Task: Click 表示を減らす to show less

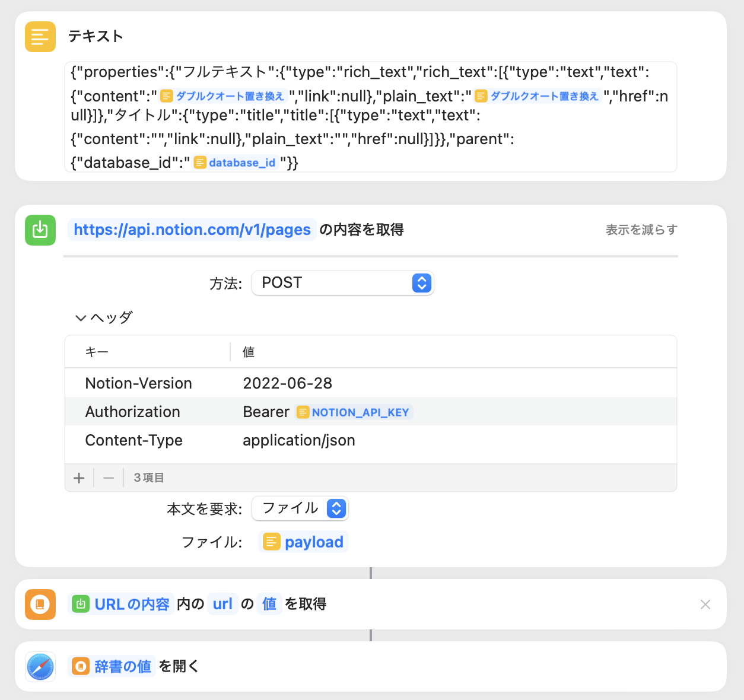Action: tap(641, 230)
